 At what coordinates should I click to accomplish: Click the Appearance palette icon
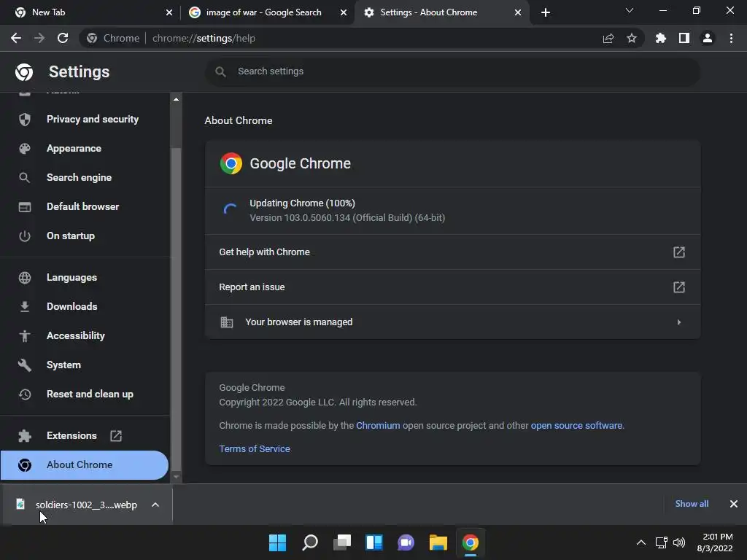25,149
